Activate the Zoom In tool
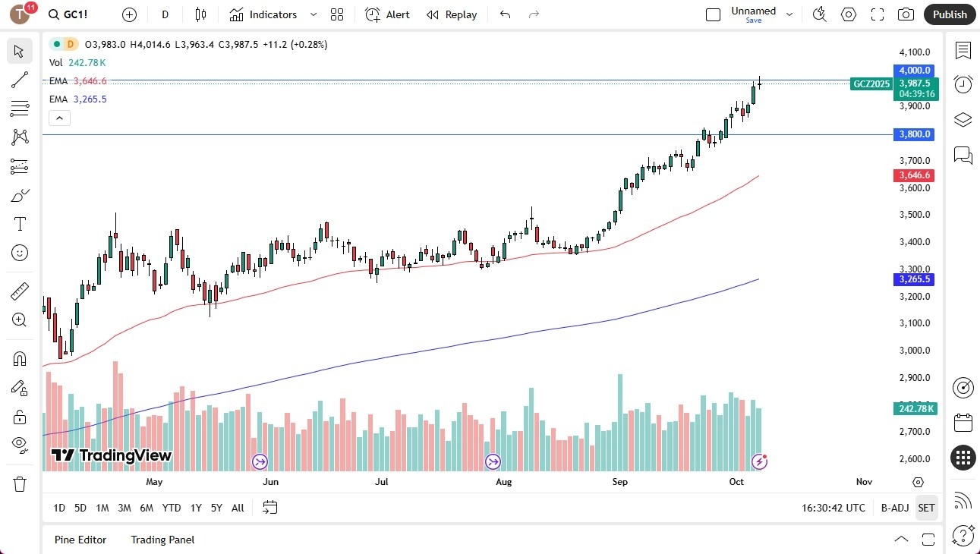Screen dimensions: 980x554 19,319
